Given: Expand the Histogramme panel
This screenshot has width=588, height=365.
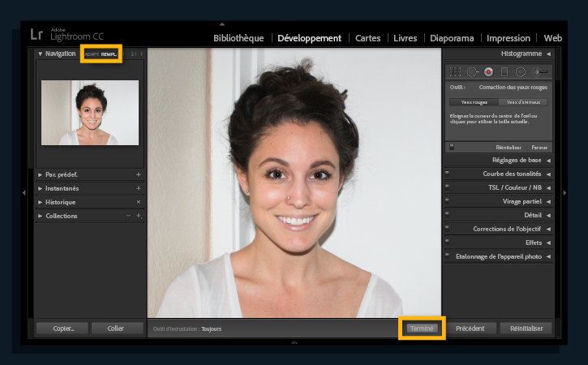Looking at the screenshot, I should tap(548, 54).
